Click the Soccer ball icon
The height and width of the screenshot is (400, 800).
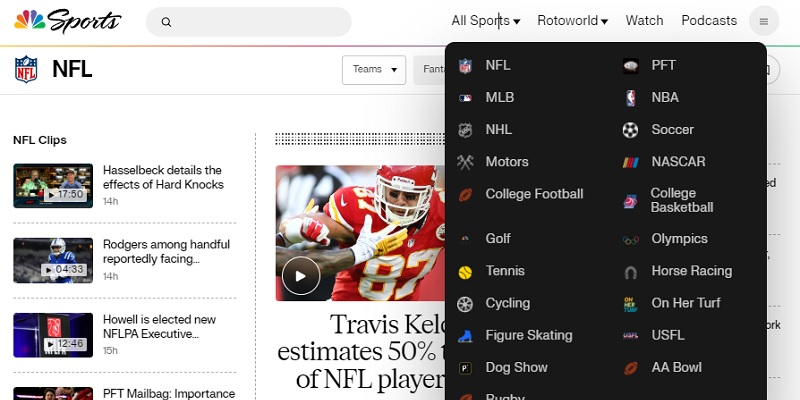[631, 130]
